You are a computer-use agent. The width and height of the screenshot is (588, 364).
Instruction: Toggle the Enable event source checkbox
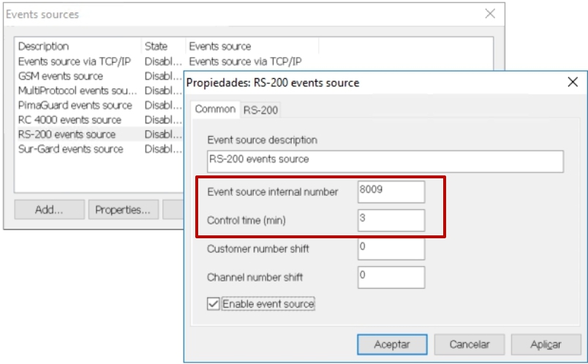(214, 304)
